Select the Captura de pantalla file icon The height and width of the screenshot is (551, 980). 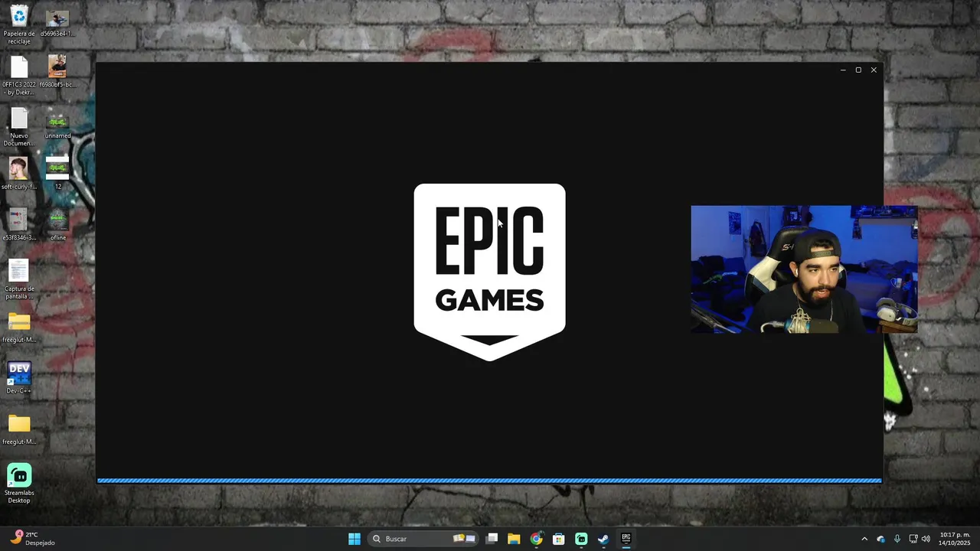click(x=19, y=279)
